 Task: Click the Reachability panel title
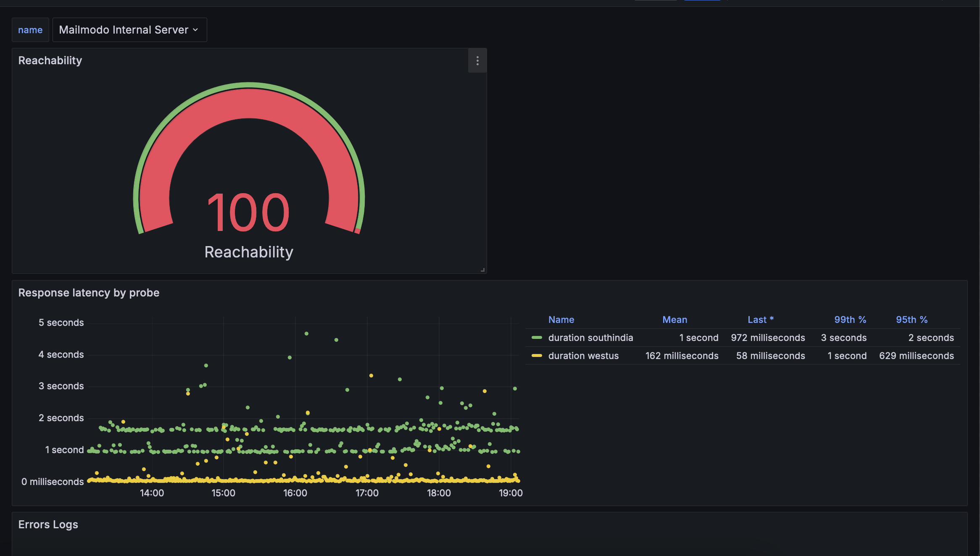click(x=50, y=60)
